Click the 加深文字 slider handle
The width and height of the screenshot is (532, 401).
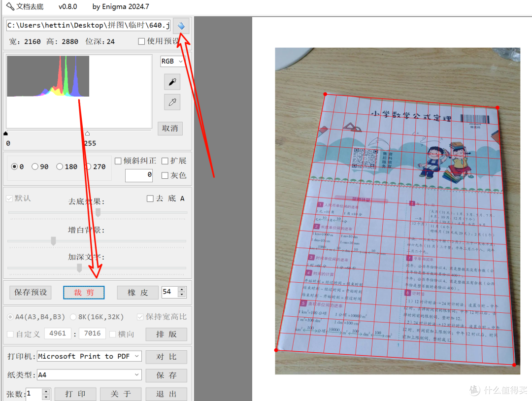click(x=79, y=268)
